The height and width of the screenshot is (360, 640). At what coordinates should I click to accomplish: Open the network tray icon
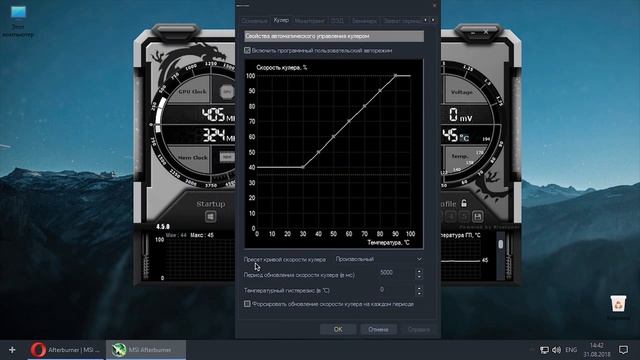point(544,350)
